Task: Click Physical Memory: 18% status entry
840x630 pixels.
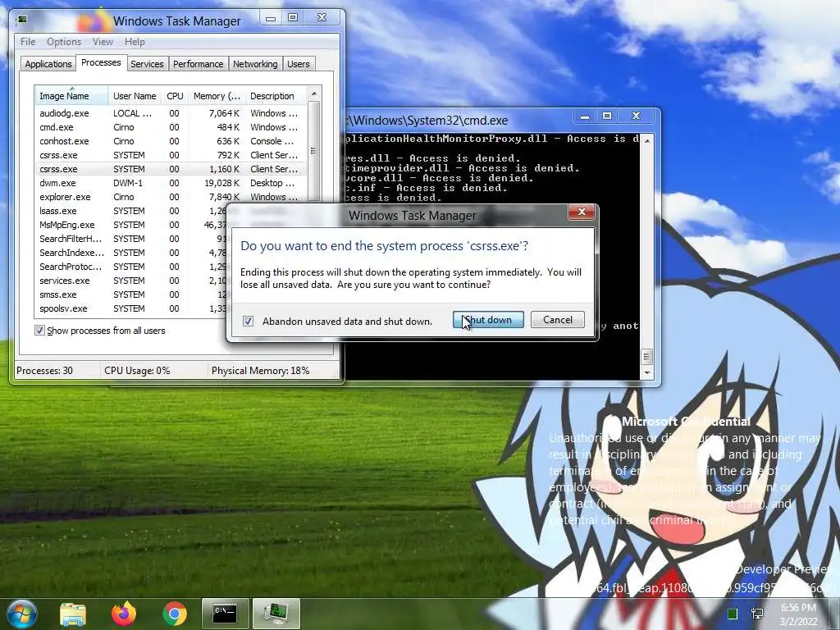Action: click(x=260, y=370)
